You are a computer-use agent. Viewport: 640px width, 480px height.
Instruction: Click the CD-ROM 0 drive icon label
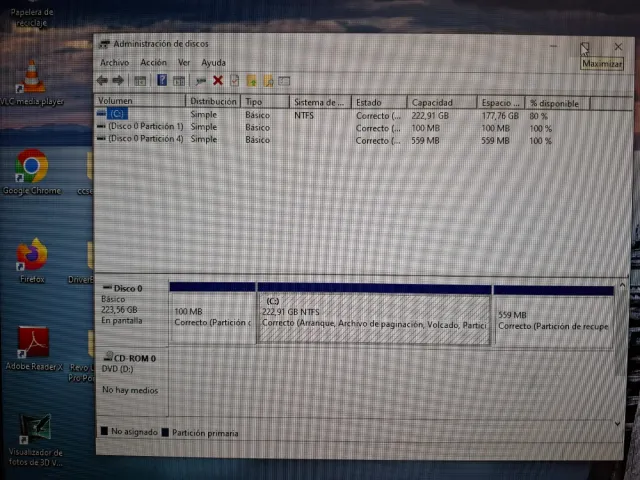[129, 358]
